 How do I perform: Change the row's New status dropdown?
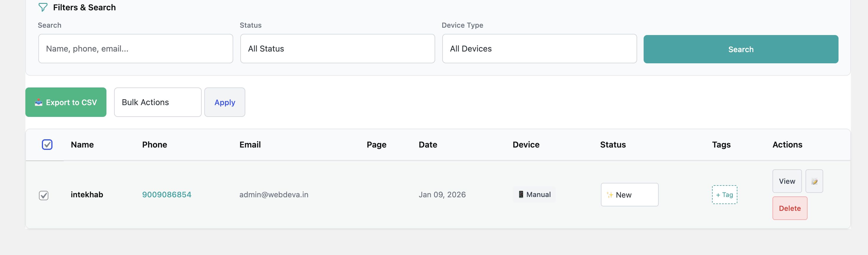(629, 195)
